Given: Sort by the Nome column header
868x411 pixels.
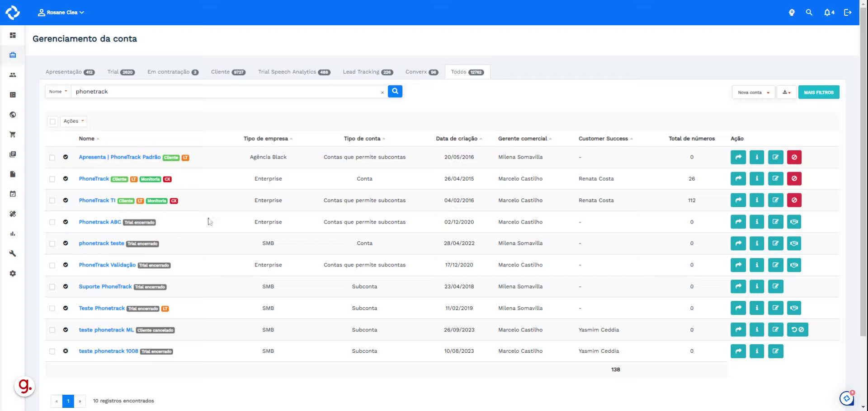Looking at the screenshot, I should click(x=89, y=139).
